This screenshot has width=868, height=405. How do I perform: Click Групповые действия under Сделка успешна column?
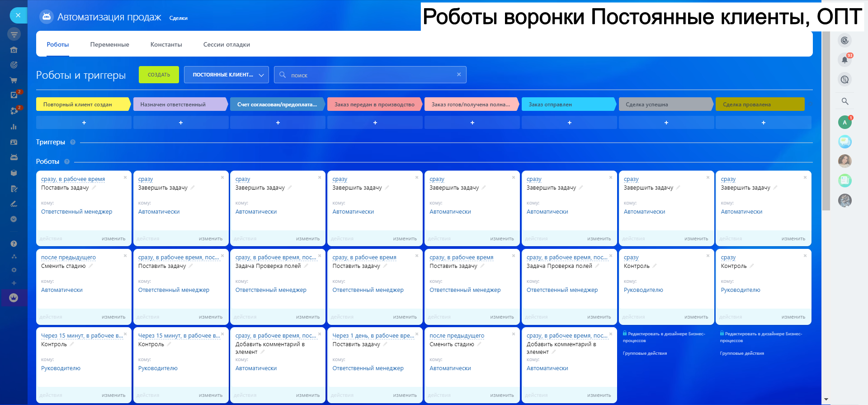(645, 353)
